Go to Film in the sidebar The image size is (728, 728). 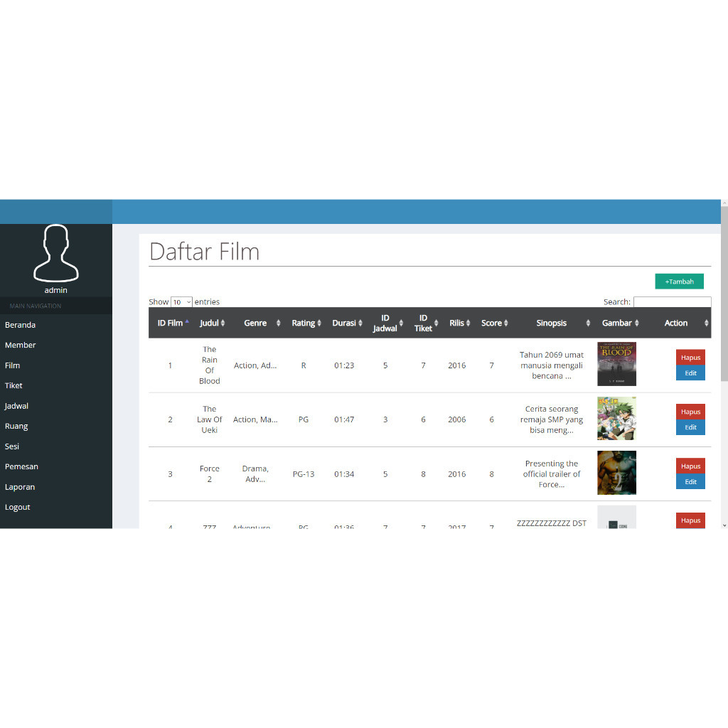[x=13, y=365]
